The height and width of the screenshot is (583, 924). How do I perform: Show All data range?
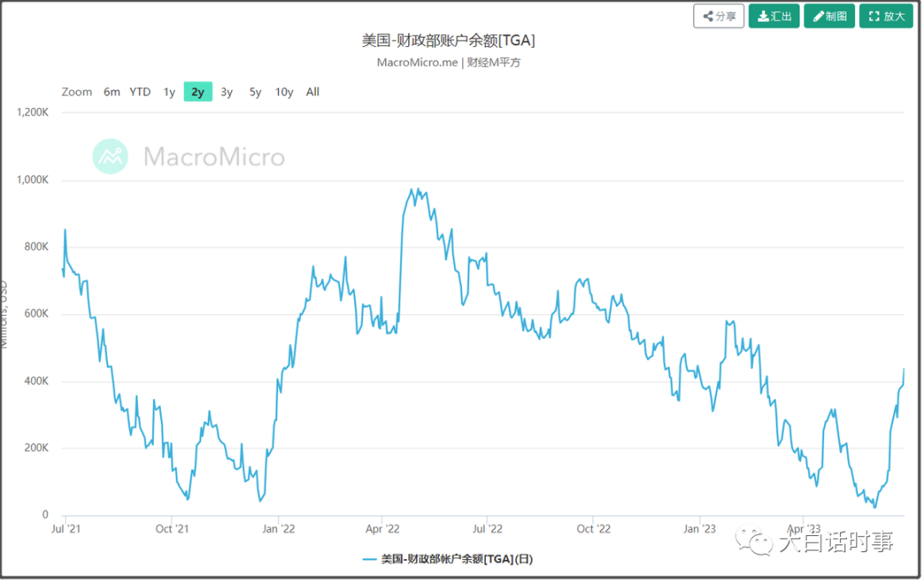(x=313, y=92)
